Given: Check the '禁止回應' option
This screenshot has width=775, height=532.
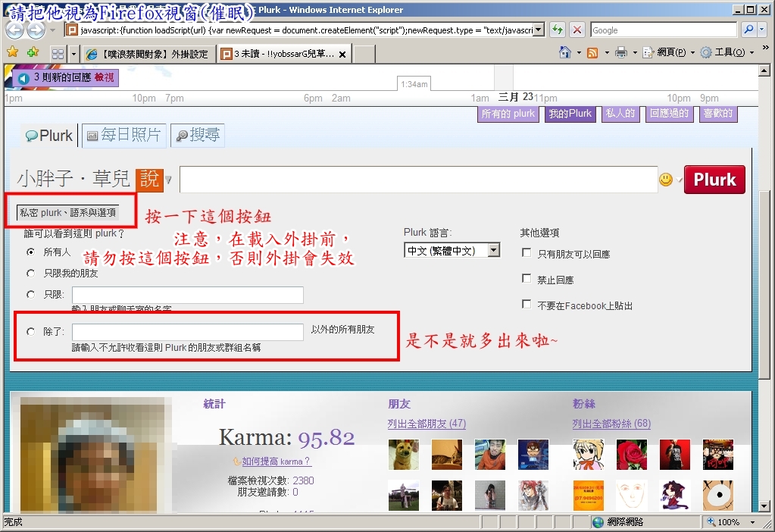Looking at the screenshot, I should point(527,279).
